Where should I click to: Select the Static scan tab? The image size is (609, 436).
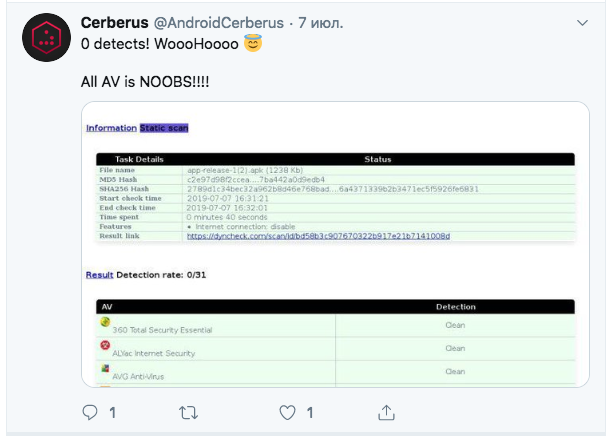point(164,128)
